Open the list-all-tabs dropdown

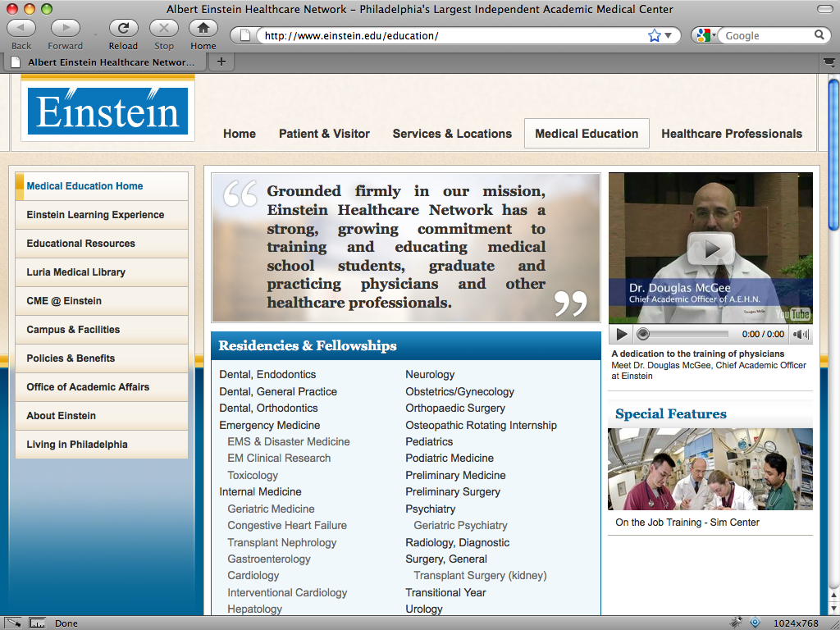click(829, 62)
